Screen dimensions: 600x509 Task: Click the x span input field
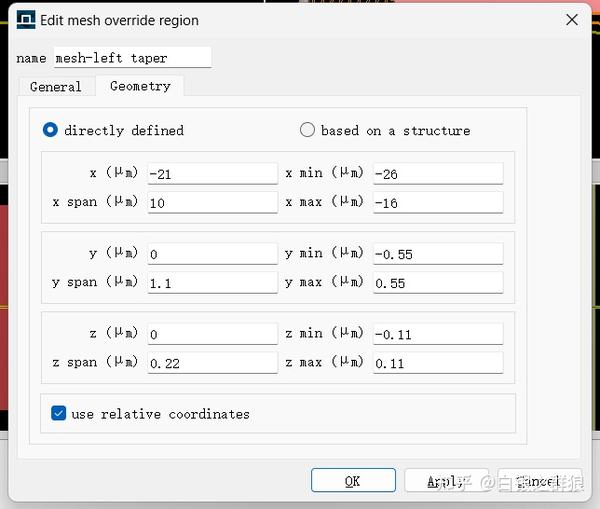(212, 202)
